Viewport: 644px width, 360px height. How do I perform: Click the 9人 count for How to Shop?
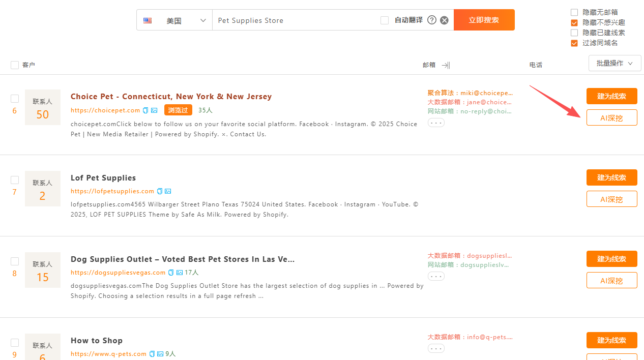(x=170, y=354)
